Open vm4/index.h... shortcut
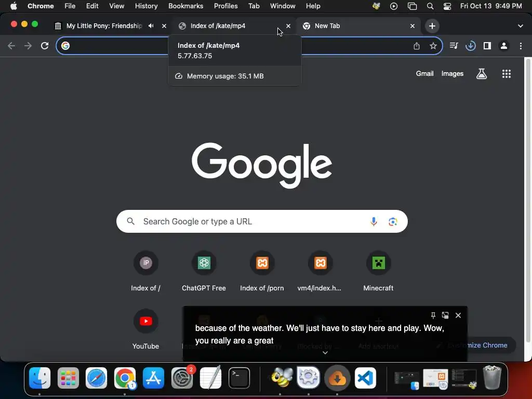 point(320,271)
